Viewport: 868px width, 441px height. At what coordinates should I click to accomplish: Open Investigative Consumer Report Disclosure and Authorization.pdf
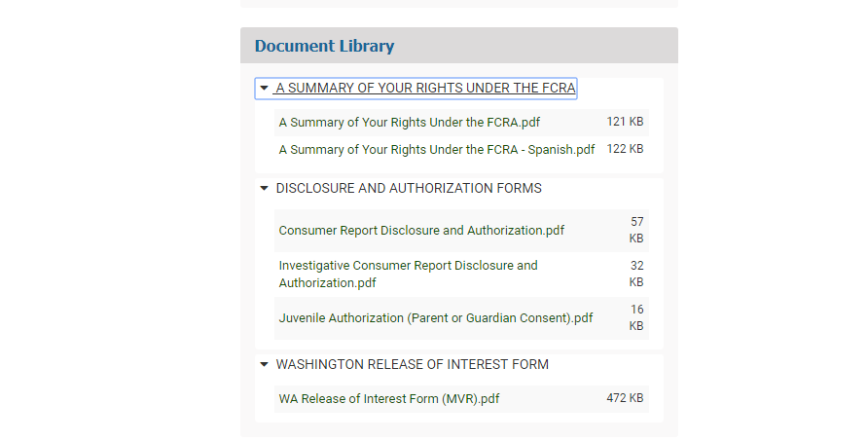click(x=408, y=274)
